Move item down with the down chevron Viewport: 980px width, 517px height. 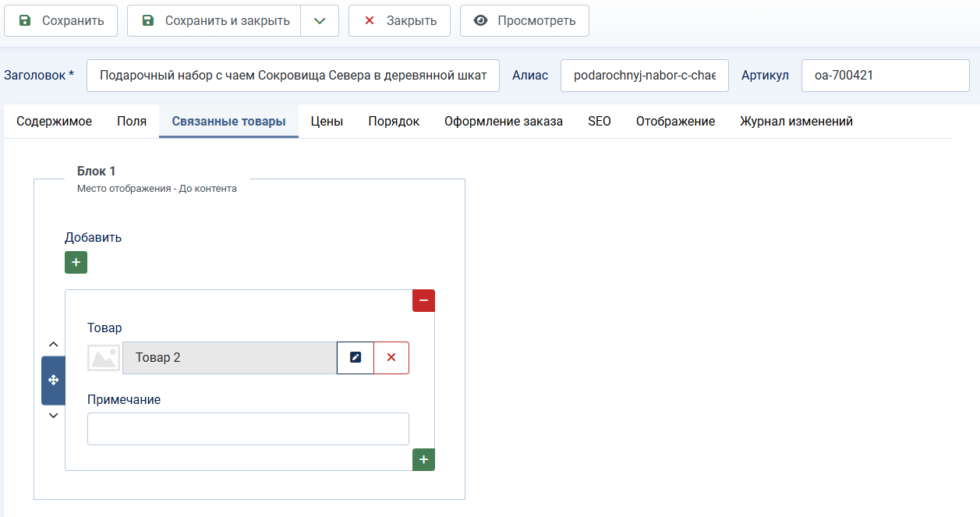pyautogui.click(x=53, y=416)
